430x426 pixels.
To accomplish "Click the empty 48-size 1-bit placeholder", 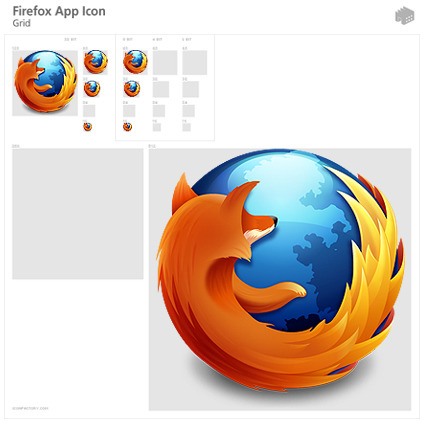I will point(195,62).
